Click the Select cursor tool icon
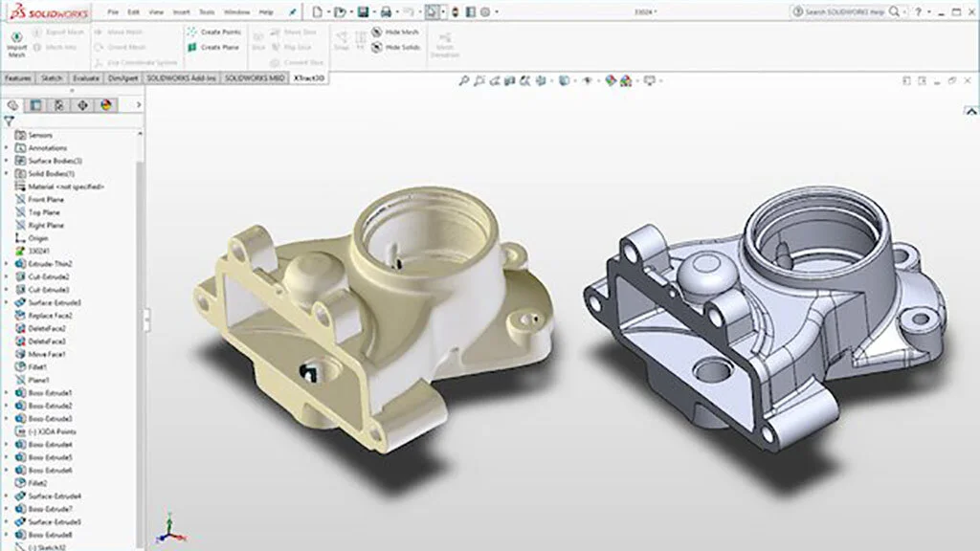Viewport: 980px width, 551px height. point(432,11)
